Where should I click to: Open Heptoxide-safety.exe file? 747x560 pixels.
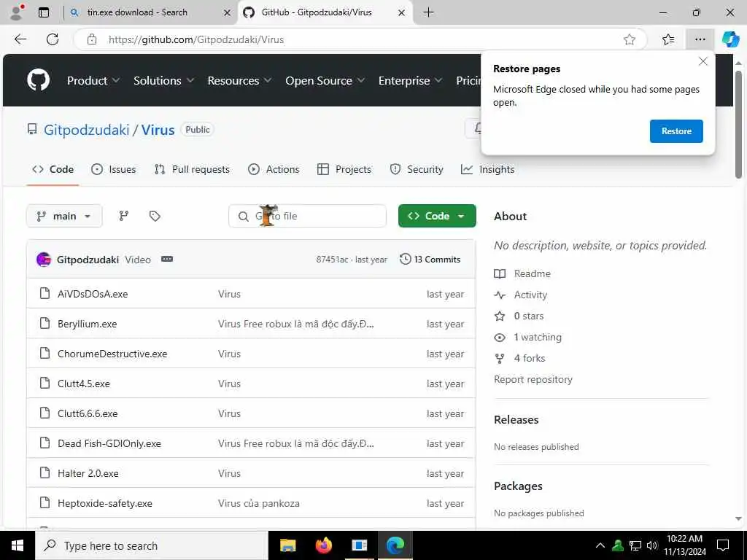[105, 503]
